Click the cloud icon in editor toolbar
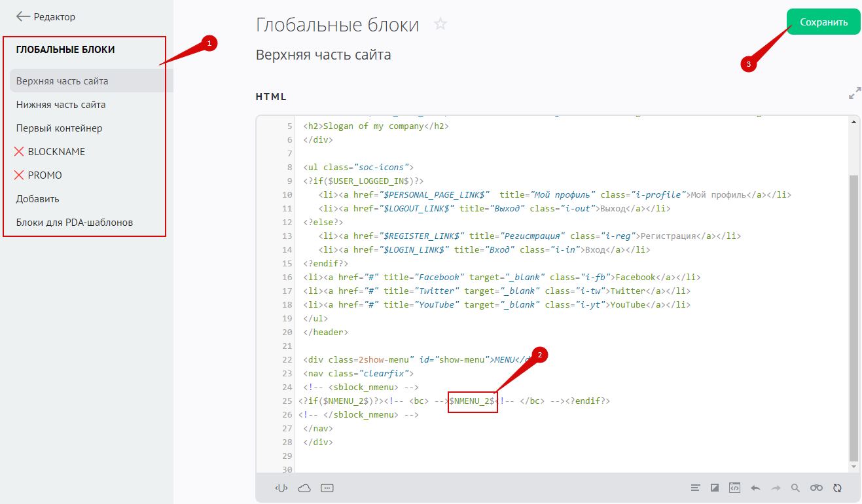The width and height of the screenshot is (862, 504). pos(304,488)
